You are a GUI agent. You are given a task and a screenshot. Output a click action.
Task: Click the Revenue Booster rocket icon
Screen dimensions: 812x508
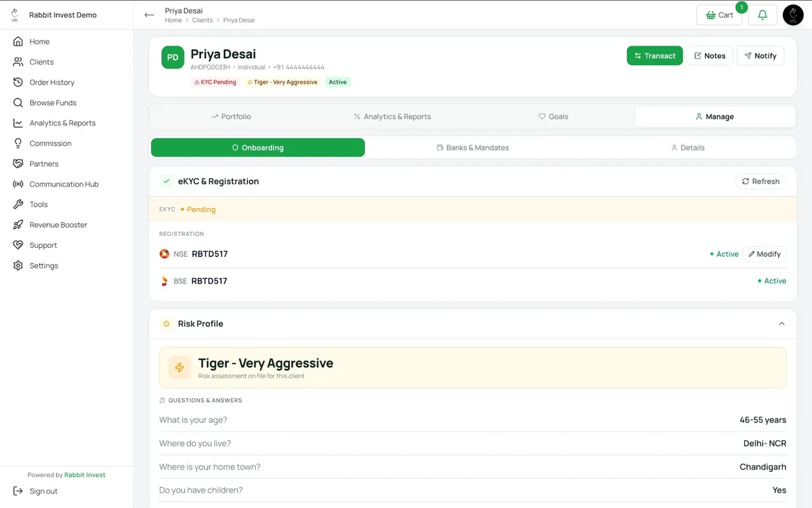18,225
